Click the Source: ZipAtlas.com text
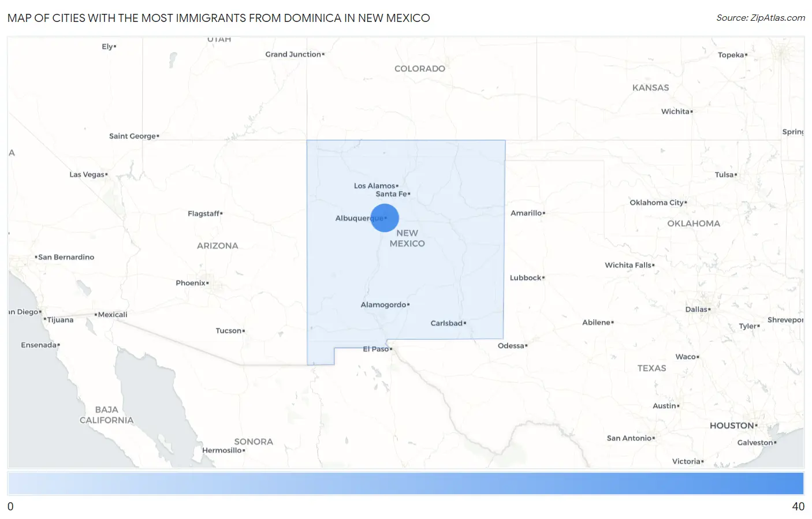812x519 pixels. pos(761,18)
